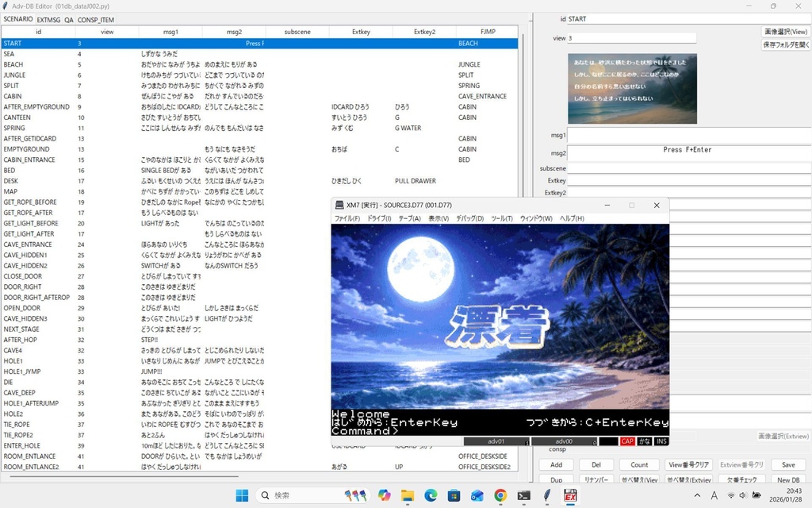Switch to the EXTMSG tab
Screen dimensions: 812x508
point(48,20)
